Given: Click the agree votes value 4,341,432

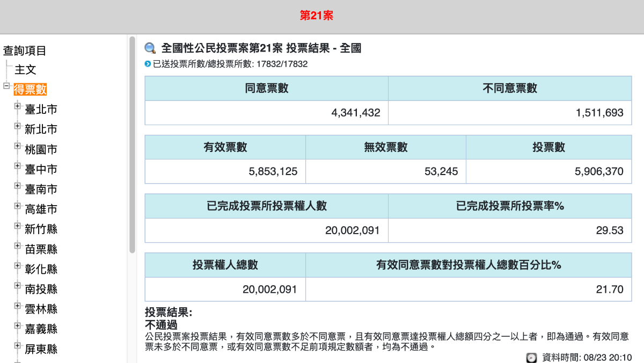Looking at the screenshot, I should tap(356, 113).
